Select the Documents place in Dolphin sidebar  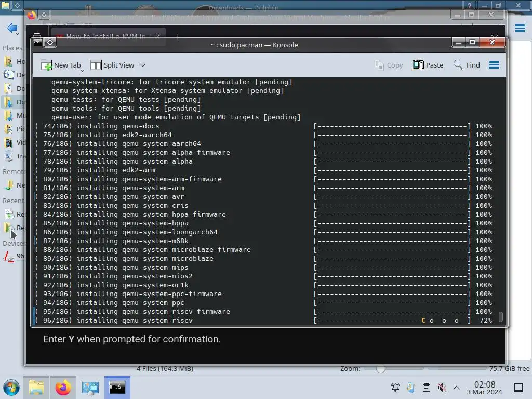click(x=14, y=88)
